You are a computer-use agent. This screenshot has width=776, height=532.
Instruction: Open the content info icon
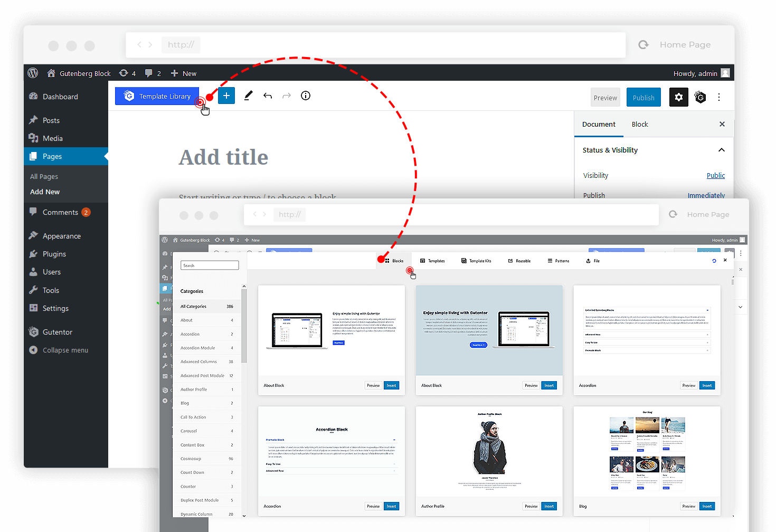[306, 96]
